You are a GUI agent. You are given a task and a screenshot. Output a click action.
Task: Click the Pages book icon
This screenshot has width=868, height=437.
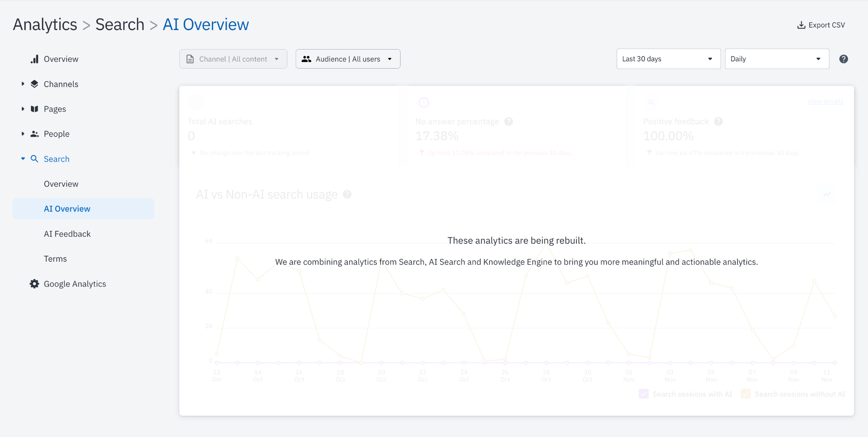click(x=34, y=109)
